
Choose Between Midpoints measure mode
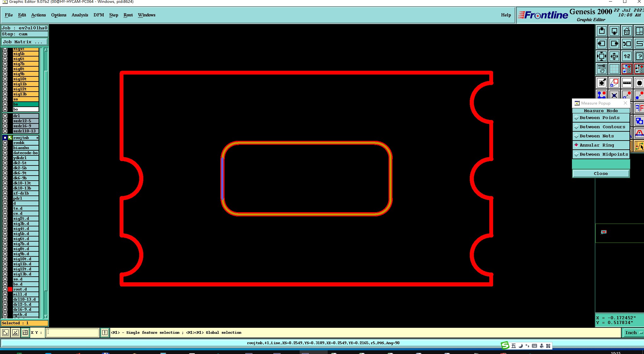(604, 154)
